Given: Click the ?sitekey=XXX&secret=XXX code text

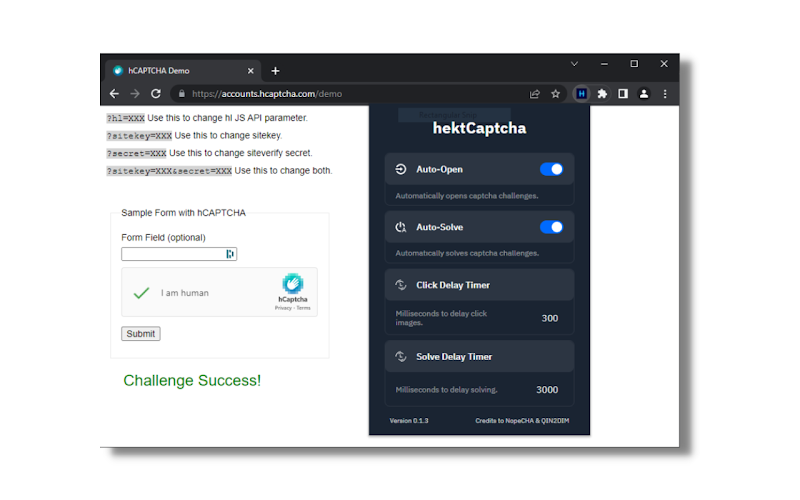Looking at the screenshot, I should pyautogui.click(x=169, y=171).
